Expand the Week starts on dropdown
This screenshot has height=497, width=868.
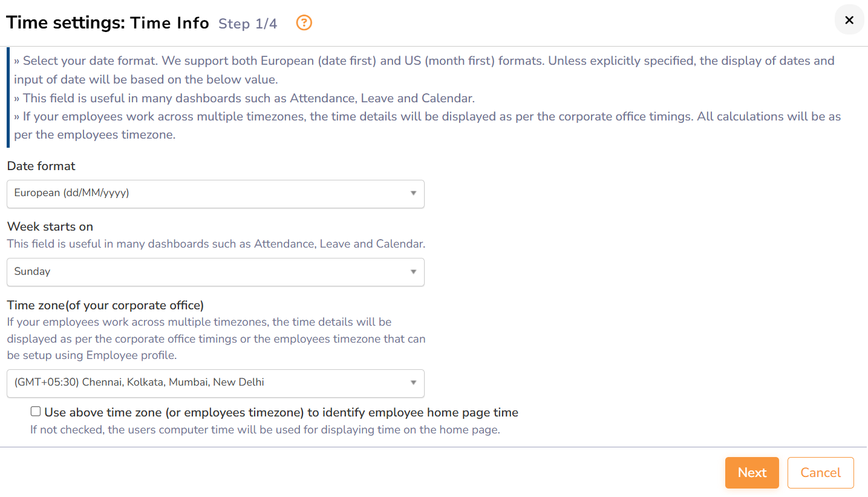tap(215, 272)
